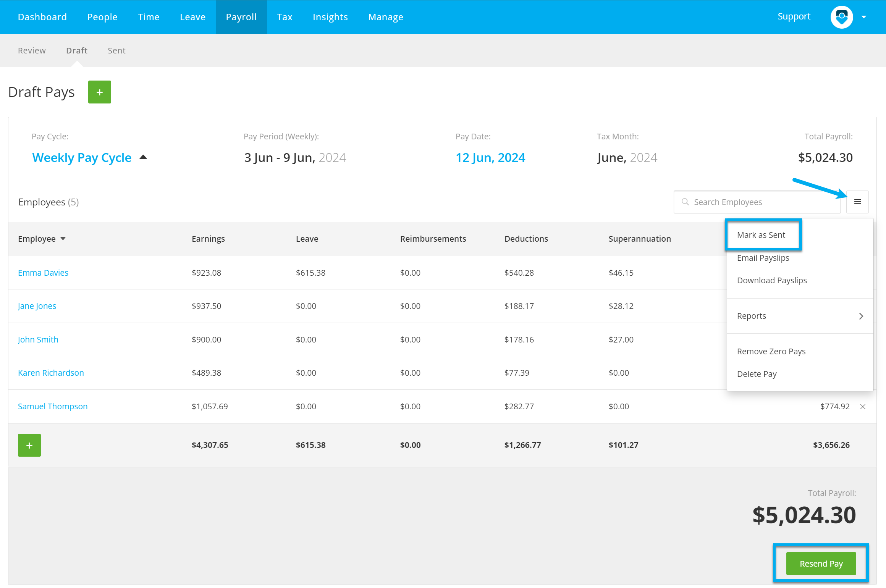The image size is (886, 588).
Task: Open the Leave menu
Action: [x=193, y=17]
